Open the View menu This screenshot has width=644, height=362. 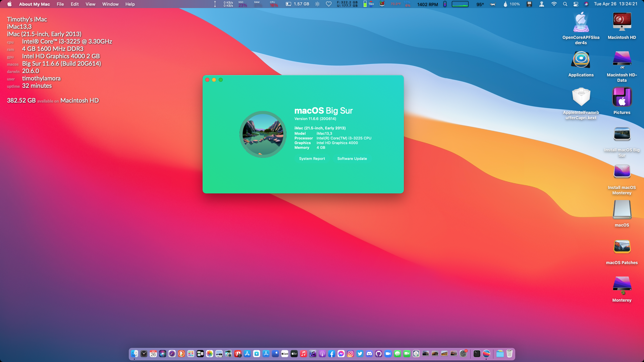pos(90,4)
